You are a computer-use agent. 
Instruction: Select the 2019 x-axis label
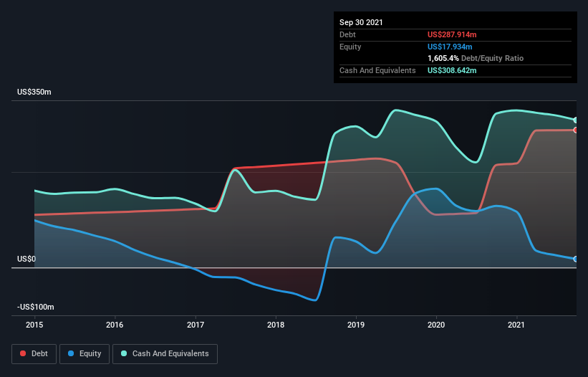coord(356,325)
